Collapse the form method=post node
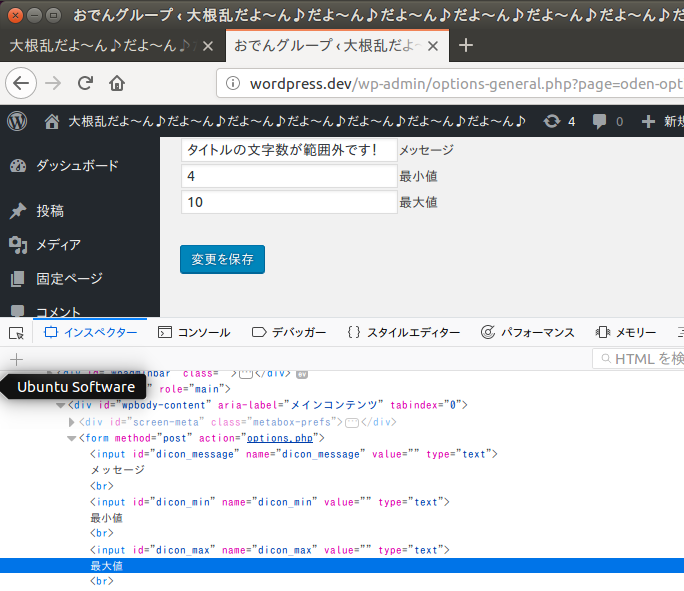 click(72, 438)
